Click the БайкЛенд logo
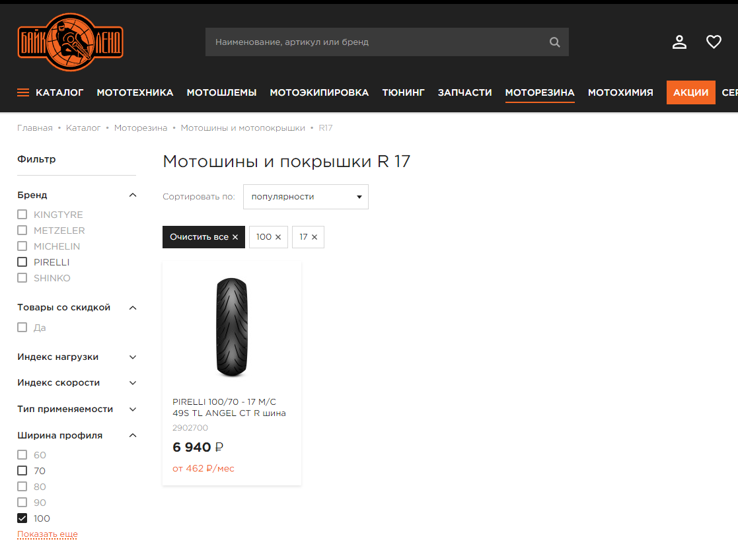Image resolution: width=738 pixels, height=560 pixels. pyautogui.click(x=71, y=42)
